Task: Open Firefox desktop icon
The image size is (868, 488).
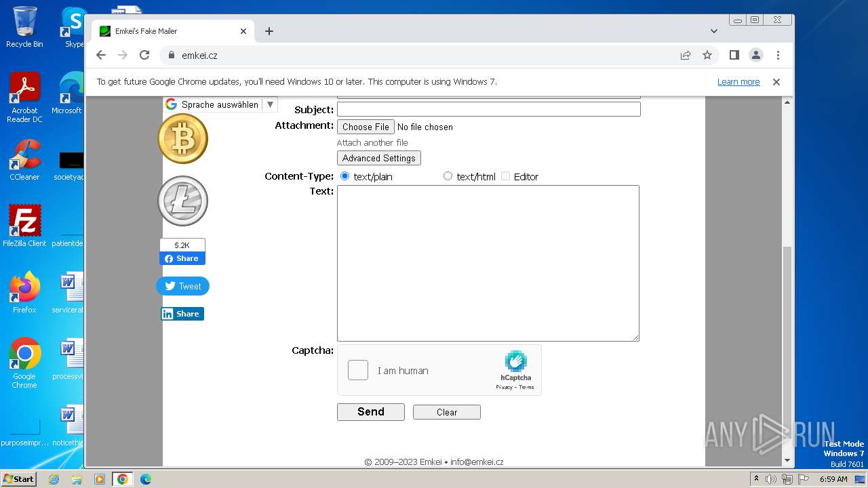Action: (24, 292)
